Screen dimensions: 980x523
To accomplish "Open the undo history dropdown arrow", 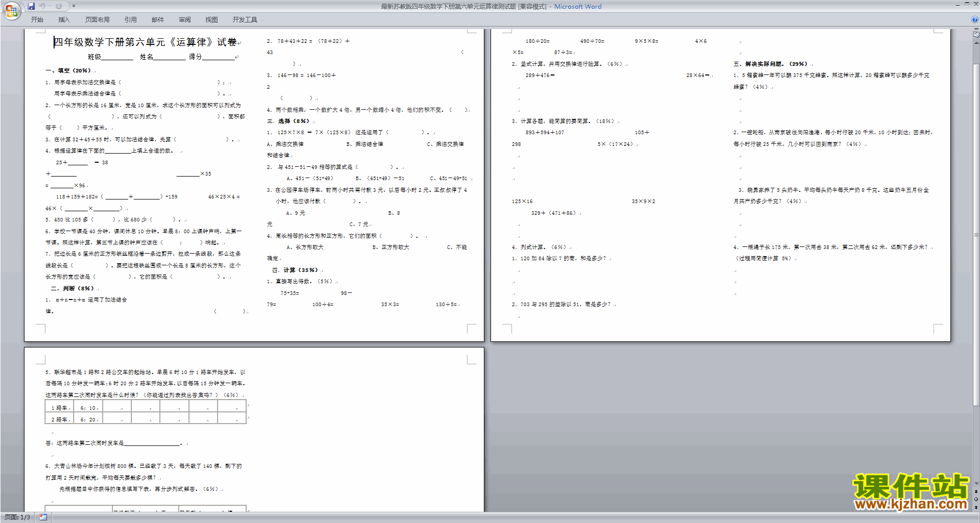I will [x=50, y=6].
